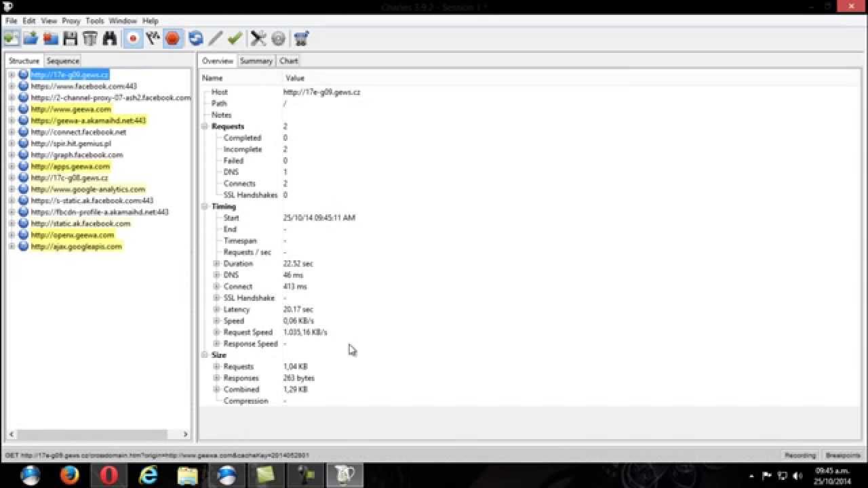Collapse the Size section
Viewport: 868px width, 488px height.
[205, 355]
